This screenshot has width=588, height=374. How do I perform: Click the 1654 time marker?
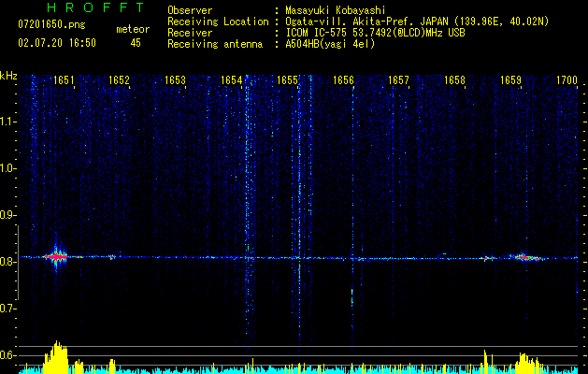tap(232, 80)
